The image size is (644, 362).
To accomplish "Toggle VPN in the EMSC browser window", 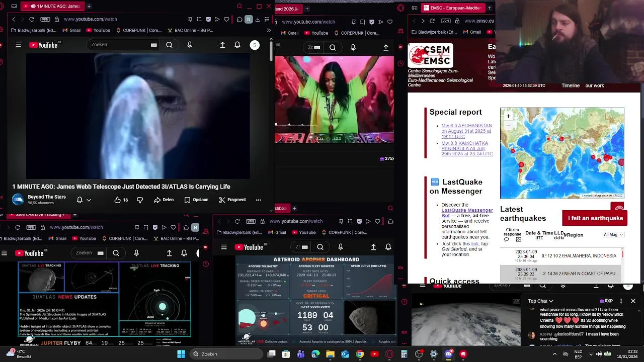I will pyautogui.click(x=446, y=21).
